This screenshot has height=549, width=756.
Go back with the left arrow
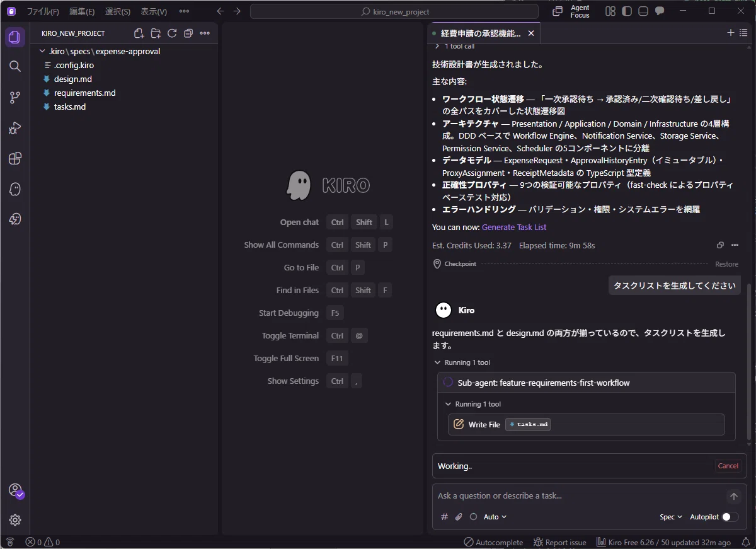(x=220, y=11)
